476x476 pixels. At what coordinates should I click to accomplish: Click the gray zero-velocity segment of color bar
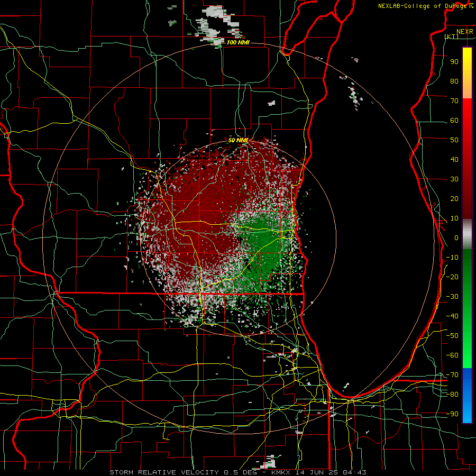(467, 234)
